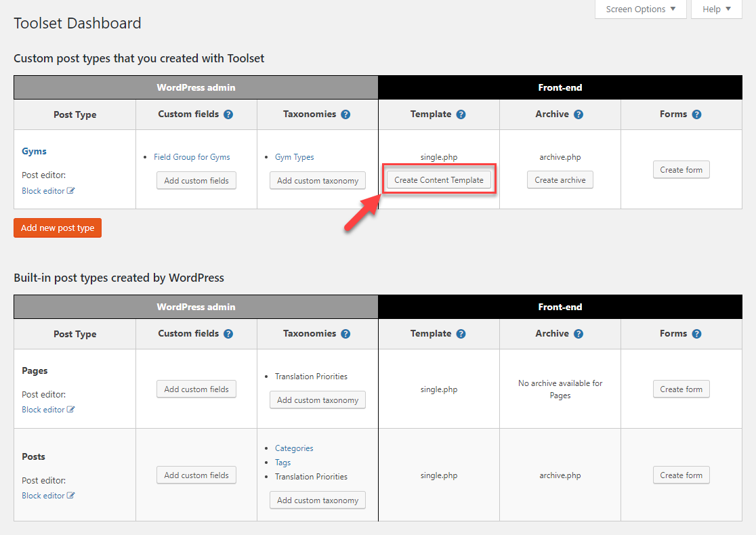Screen dimensions: 756x535
Task: Open the Tags taxonomy link
Action: pyautogui.click(x=282, y=463)
